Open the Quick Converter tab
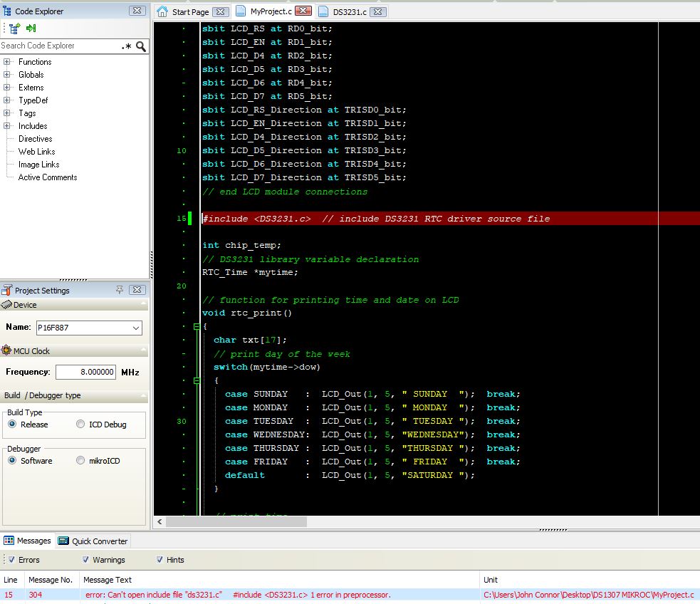Viewport: 700px width, 604px height. [x=93, y=541]
